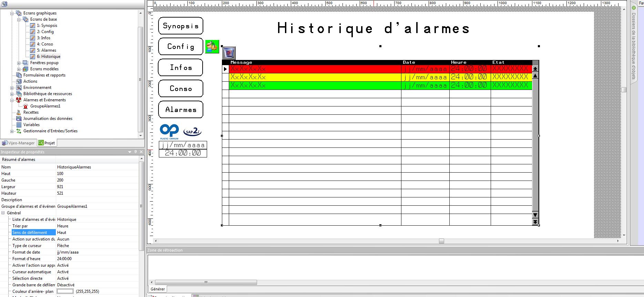The height and width of the screenshot is (297, 644).
Task: Click the green user-settings icon beside Config
Action: pyautogui.click(x=212, y=47)
